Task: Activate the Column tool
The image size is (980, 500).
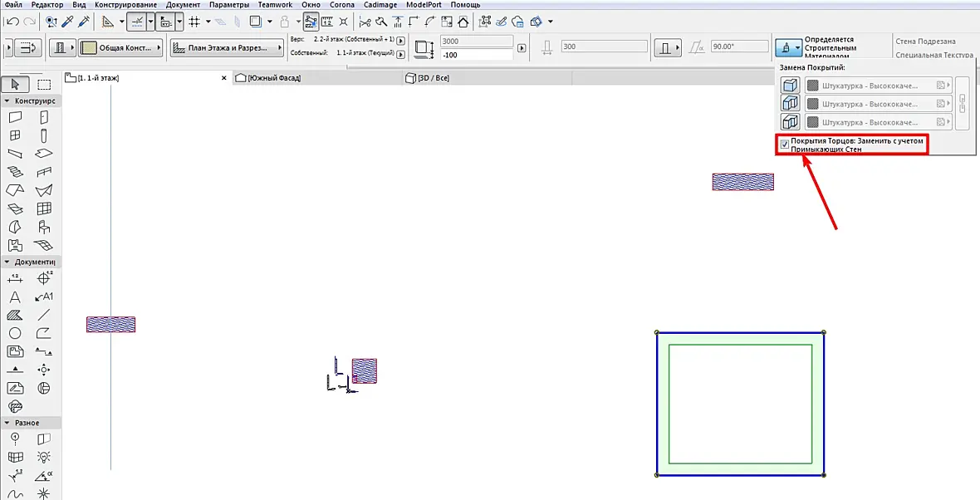Action: coord(44,135)
